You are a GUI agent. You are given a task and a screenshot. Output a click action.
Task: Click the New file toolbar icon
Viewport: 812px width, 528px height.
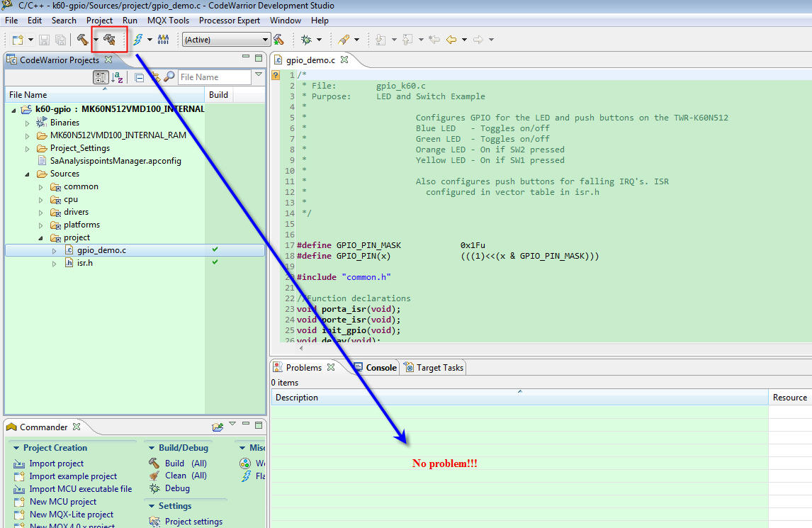18,40
